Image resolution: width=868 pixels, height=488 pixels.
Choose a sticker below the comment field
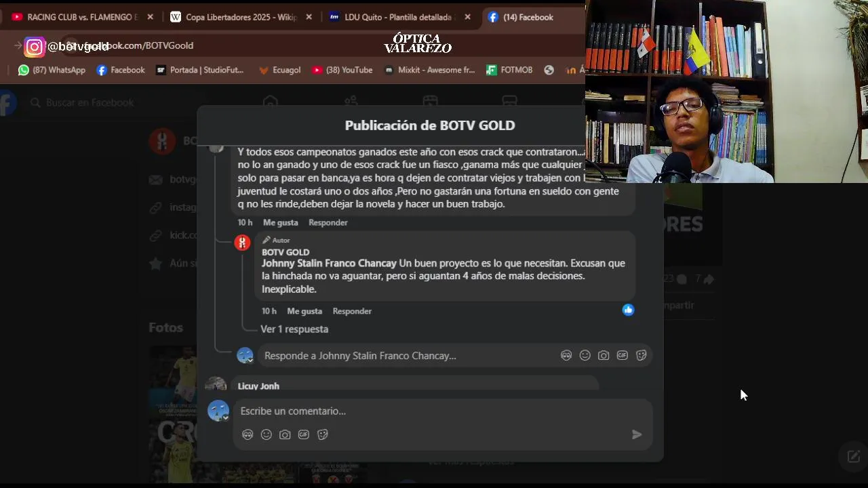323,434
